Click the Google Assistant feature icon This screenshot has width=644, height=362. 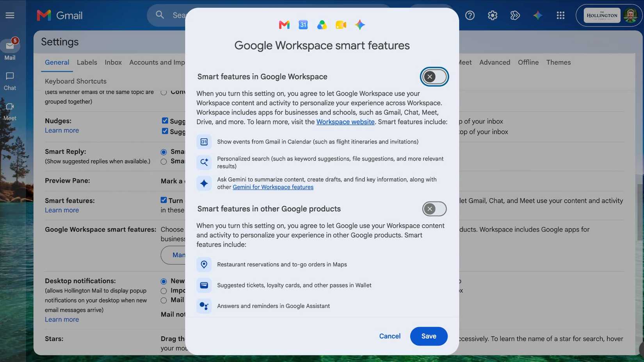coord(204,306)
